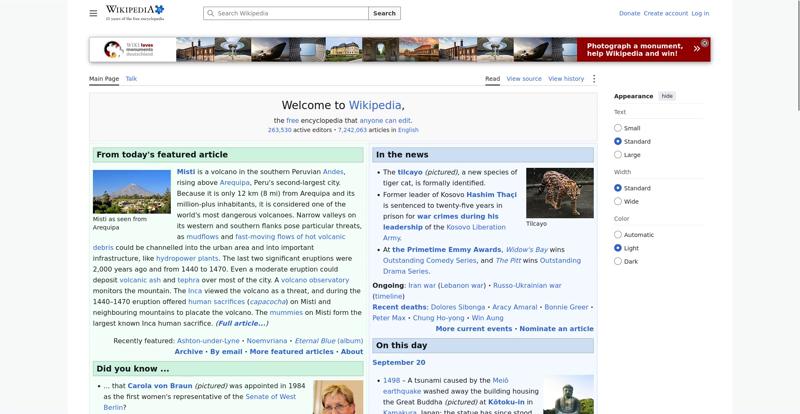Viewport: 800px width, 414px height.
Task: Focus the Search Wikipedia field
Action: (286, 13)
